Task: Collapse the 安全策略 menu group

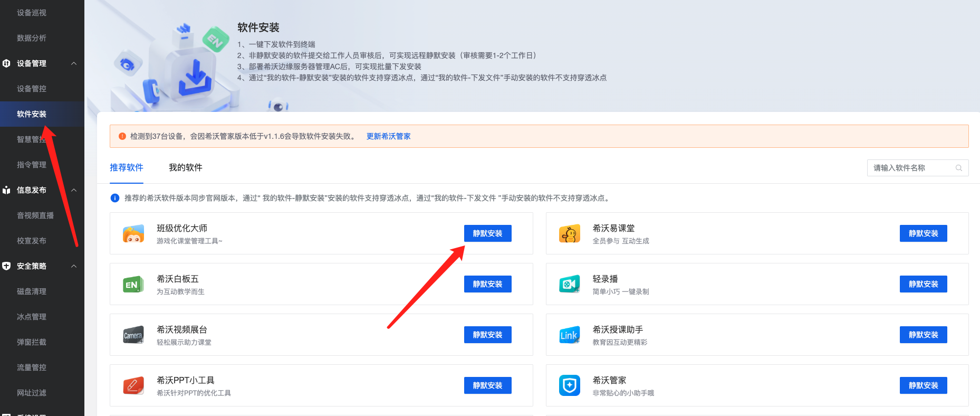Action: click(74, 266)
